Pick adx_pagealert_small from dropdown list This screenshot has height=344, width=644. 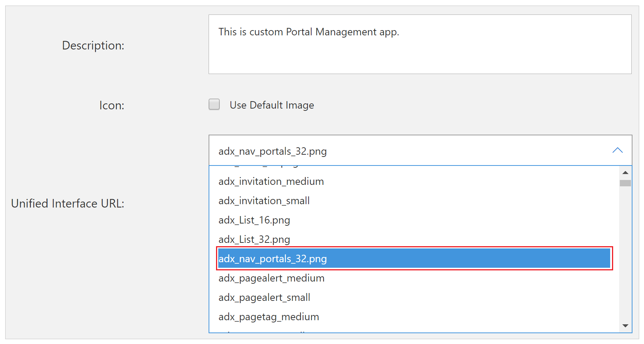[x=414, y=298]
